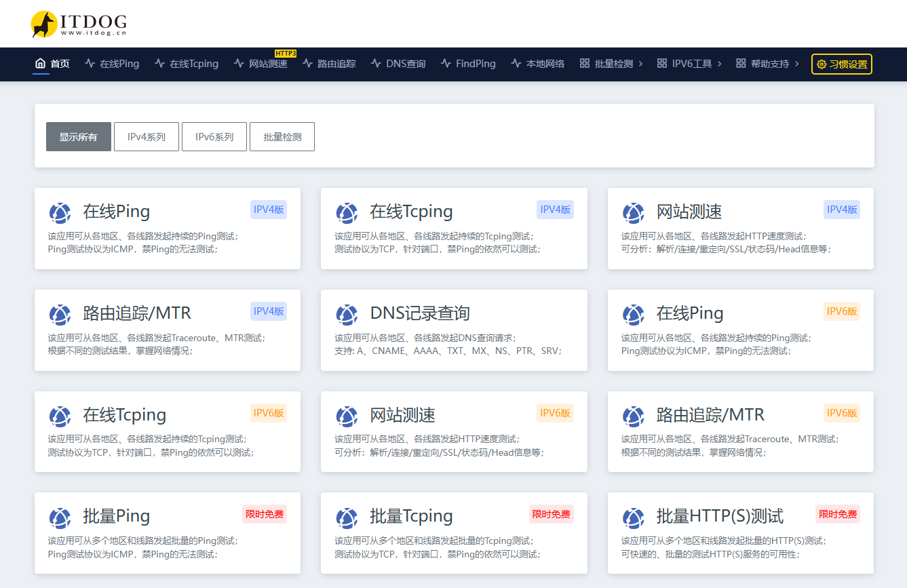Filter tools by IPv6系列

point(214,137)
